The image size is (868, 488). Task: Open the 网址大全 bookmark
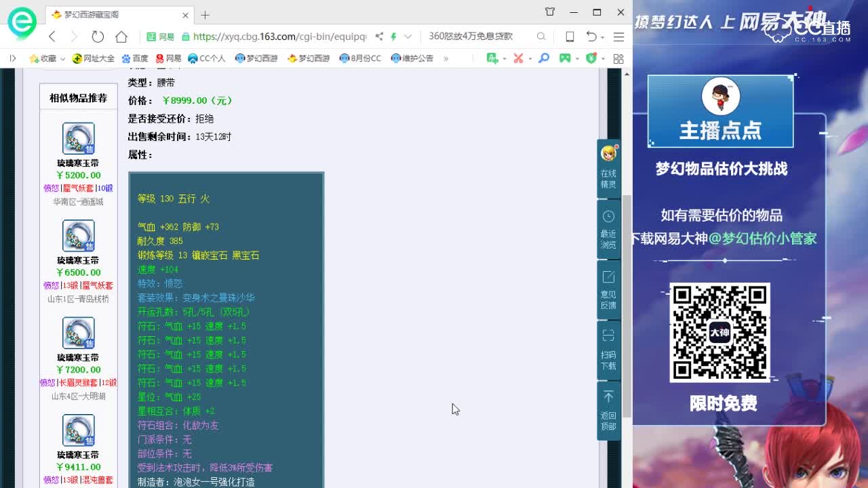[x=94, y=58]
